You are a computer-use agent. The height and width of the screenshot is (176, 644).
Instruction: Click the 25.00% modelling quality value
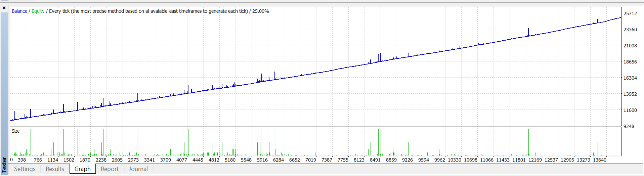pos(261,11)
